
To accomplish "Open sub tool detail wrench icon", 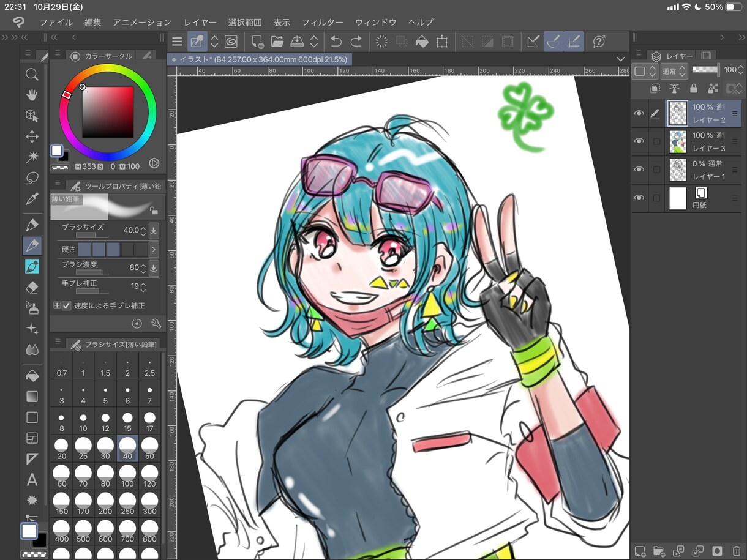I will coord(156,323).
